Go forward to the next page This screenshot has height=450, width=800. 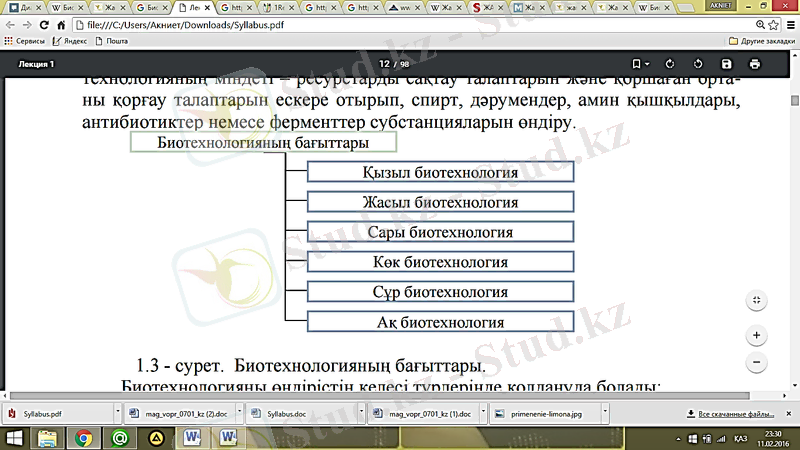click(27, 25)
